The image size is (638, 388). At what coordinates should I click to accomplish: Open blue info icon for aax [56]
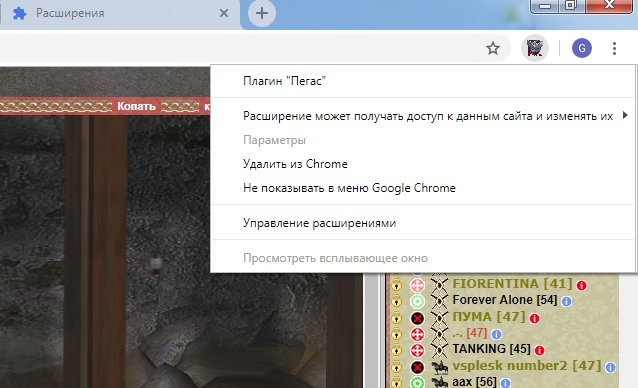coord(505,383)
